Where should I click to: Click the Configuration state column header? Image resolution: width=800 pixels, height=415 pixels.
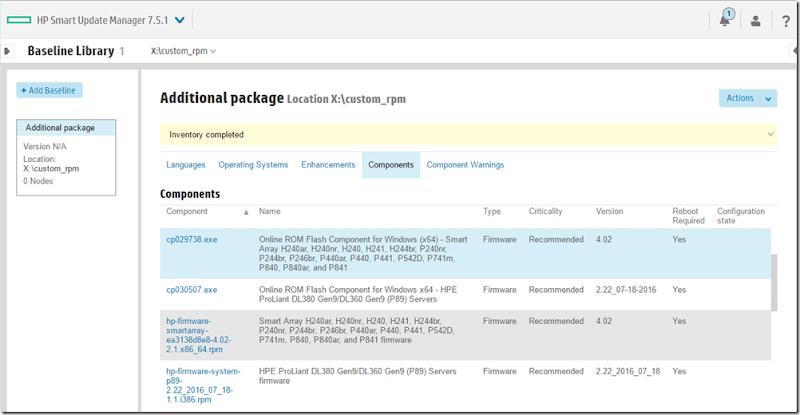point(741,216)
